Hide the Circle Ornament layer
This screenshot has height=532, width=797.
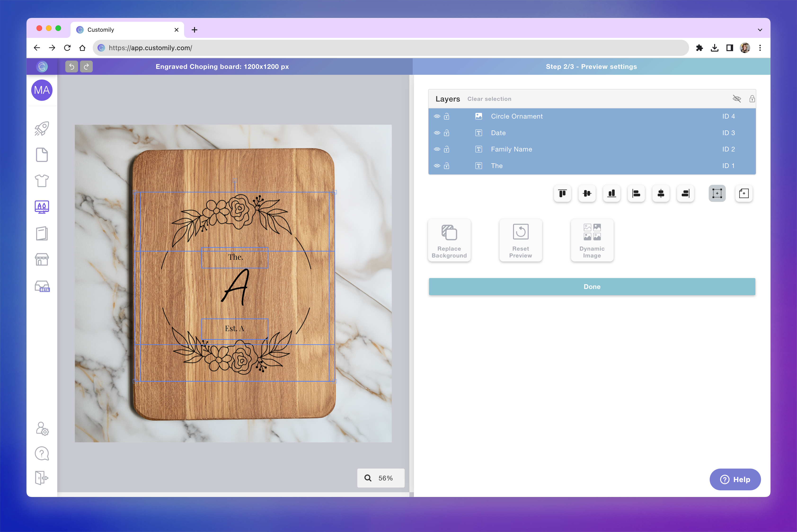[437, 116]
